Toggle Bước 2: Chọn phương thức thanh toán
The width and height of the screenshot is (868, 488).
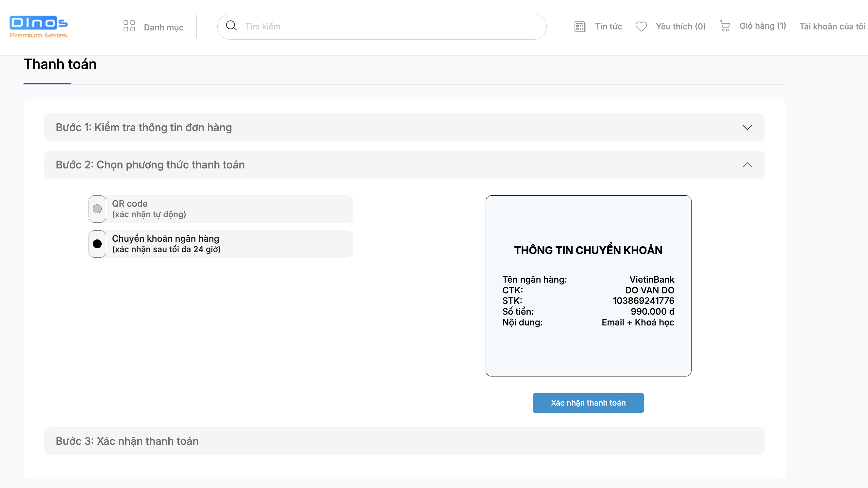click(404, 165)
